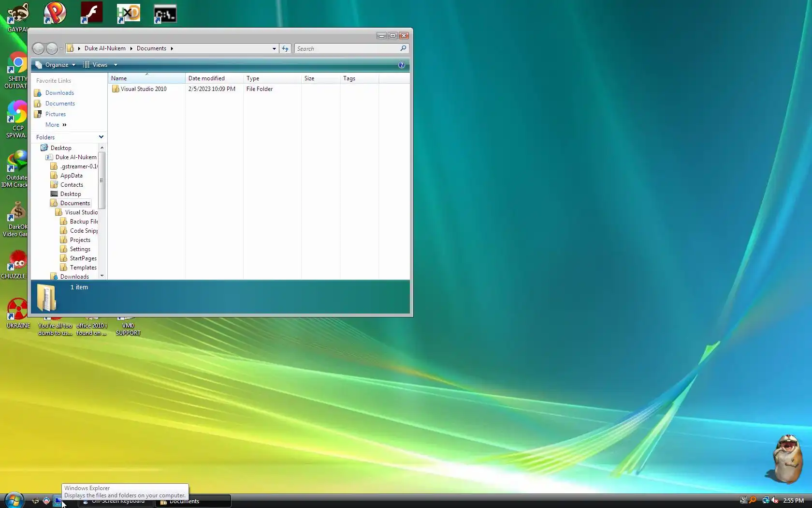The height and width of the screenshot is (508, 812).
Task: Click the folder tree scrollbar up arrow
Action: (x=102, y=147)
